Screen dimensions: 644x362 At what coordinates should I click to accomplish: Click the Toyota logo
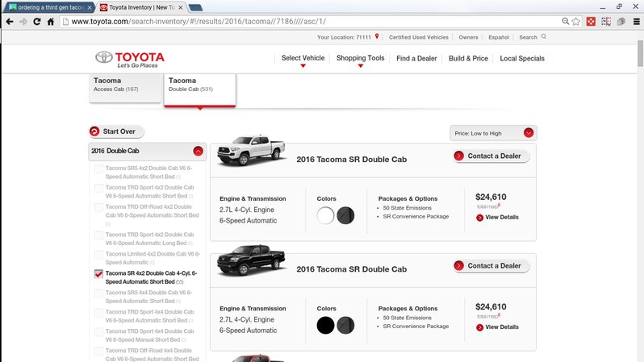(x=130, y=59)
